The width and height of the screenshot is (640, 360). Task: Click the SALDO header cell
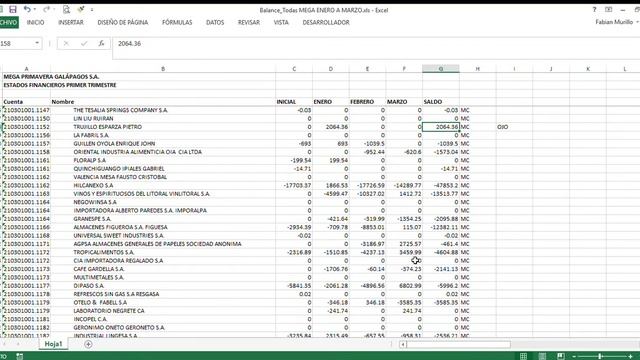click(441, 102)
